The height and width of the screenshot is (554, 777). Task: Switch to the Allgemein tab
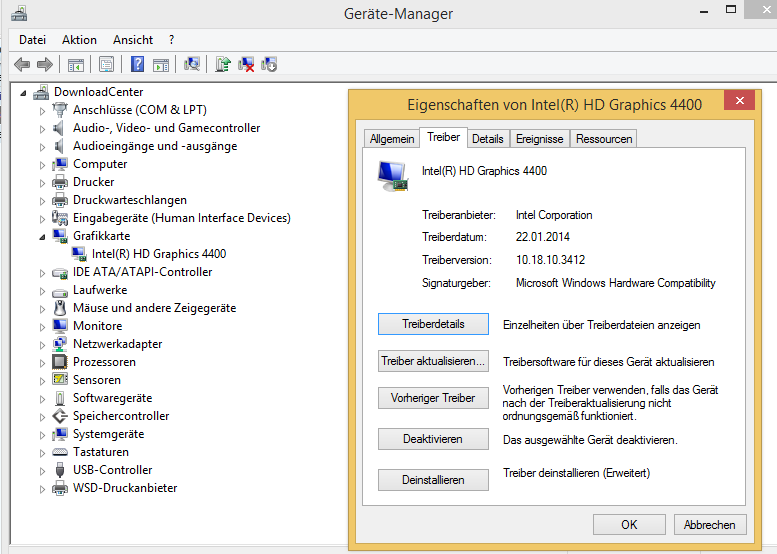pyautogui.click(x=391, y=139)
